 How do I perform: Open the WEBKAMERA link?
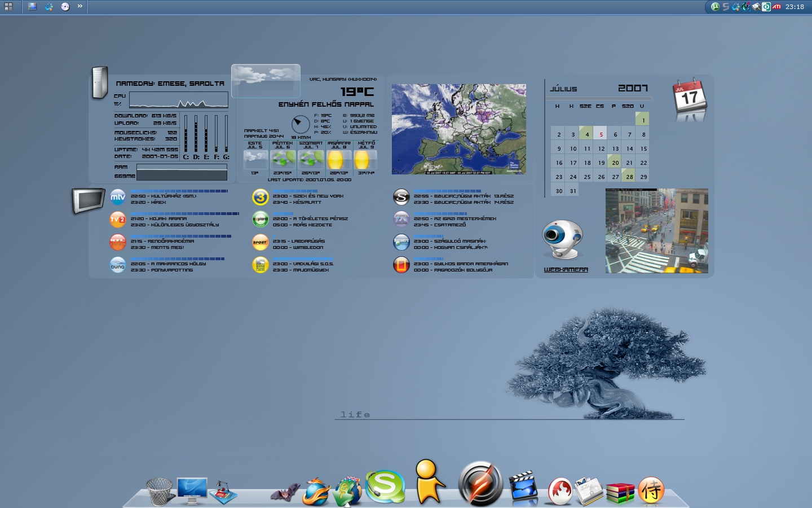[565, 270]
